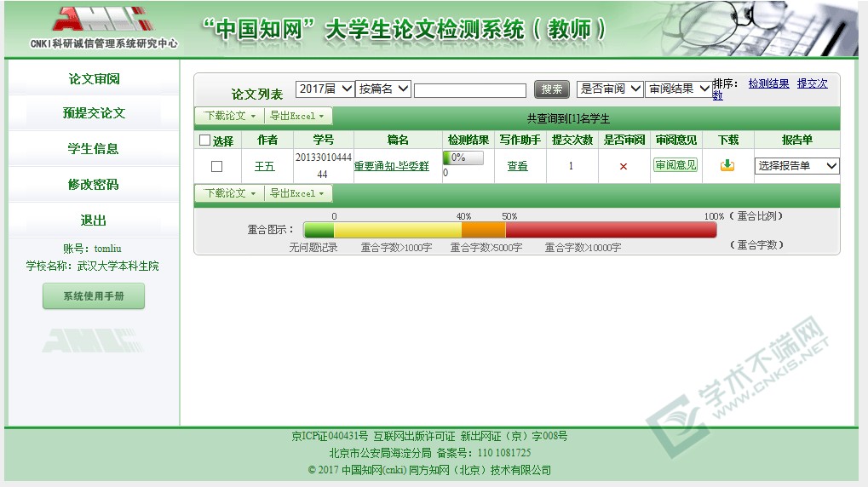Click the 共查询到[1]名学生 status text
Image resolution: width=868 pixels, height=487 pixels.
[x=568, y=118]
